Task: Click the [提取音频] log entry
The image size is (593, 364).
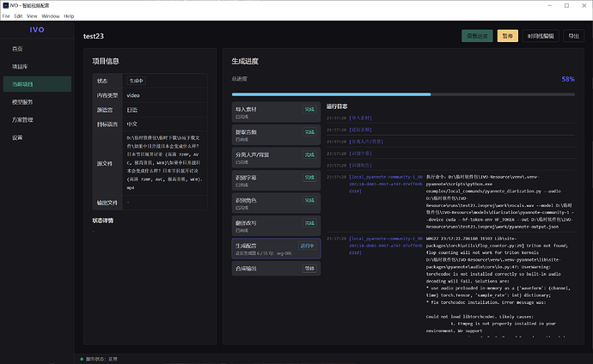Action: [x=360, y=130]
